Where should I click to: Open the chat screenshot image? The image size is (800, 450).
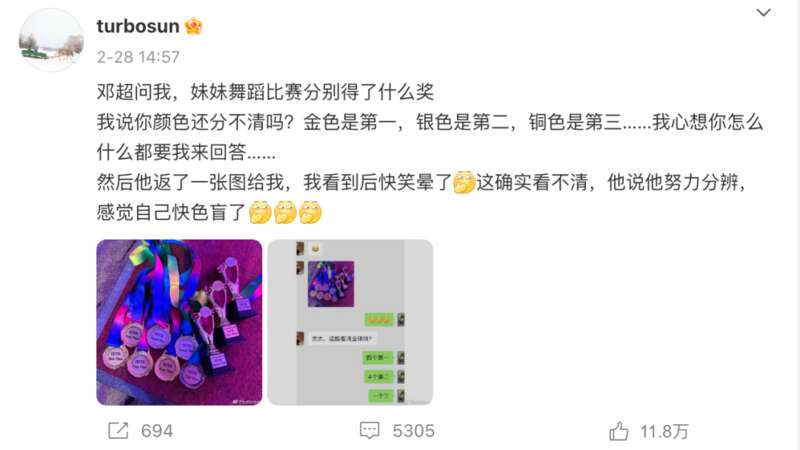click(x=351, y=322)
